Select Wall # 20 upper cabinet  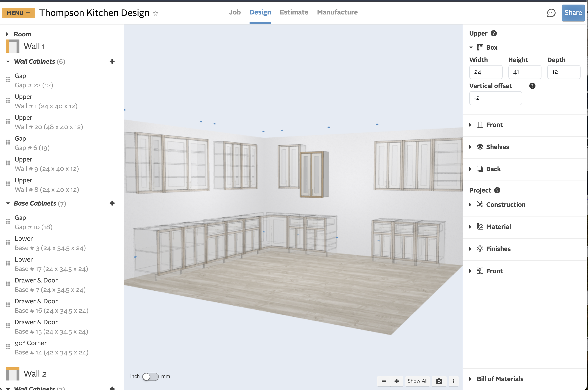click(49, 122)
